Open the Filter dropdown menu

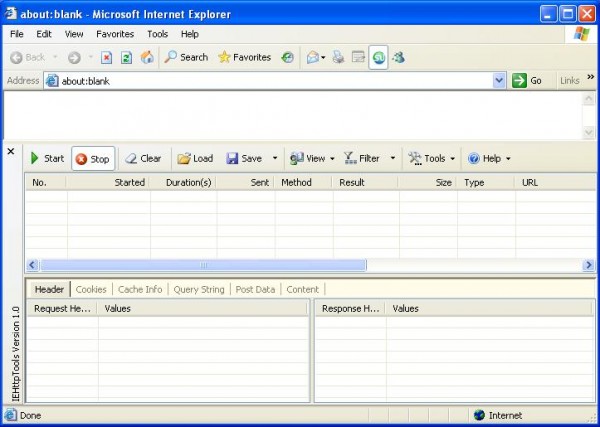pos(392,158)
